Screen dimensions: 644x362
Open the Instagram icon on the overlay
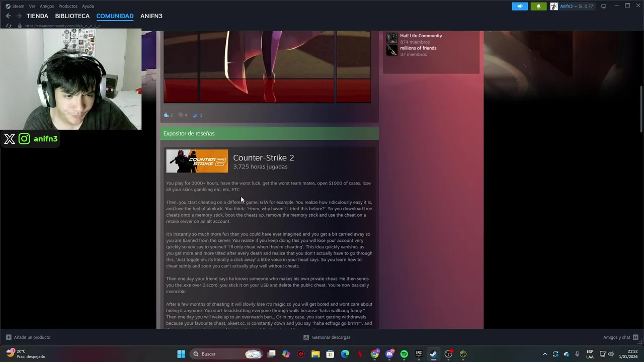click(x=24, y=139)
